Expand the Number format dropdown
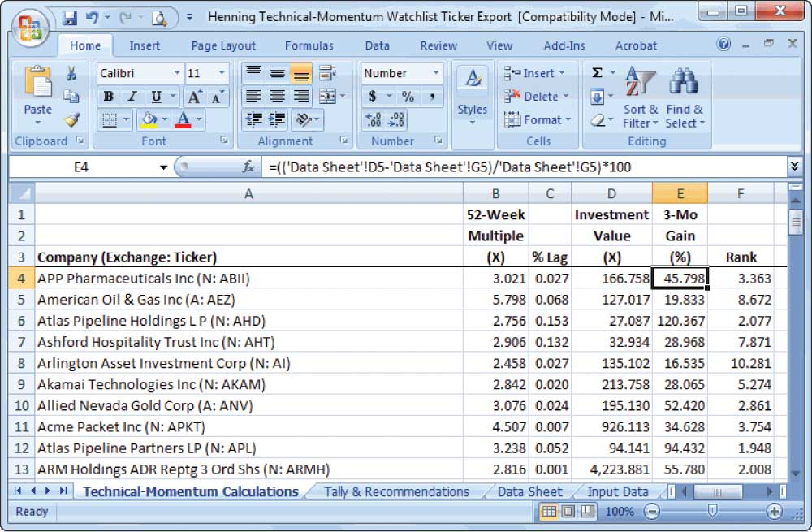 click(x=437, y=73)
